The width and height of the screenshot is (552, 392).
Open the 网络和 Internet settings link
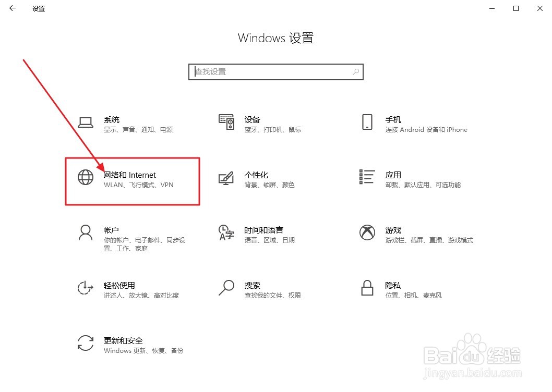129,175
